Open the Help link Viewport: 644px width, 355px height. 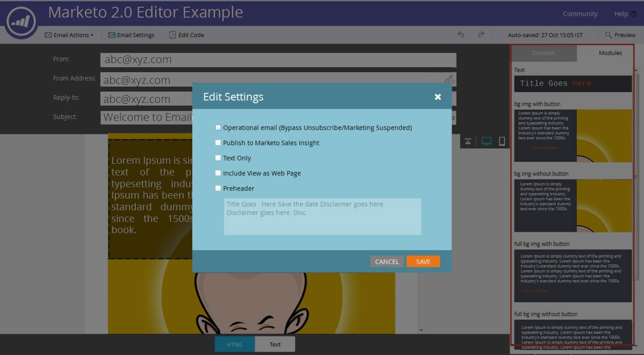pos(625,14)
